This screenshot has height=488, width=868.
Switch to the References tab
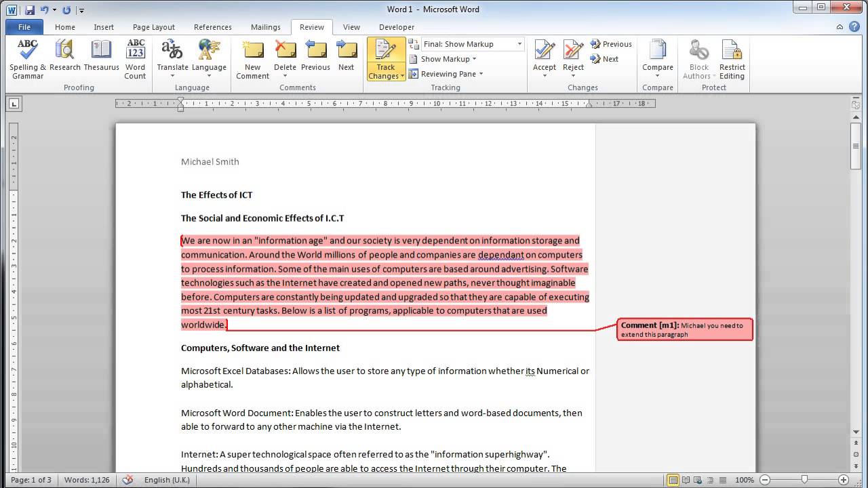pyautogui.click(x=213, y=27)
